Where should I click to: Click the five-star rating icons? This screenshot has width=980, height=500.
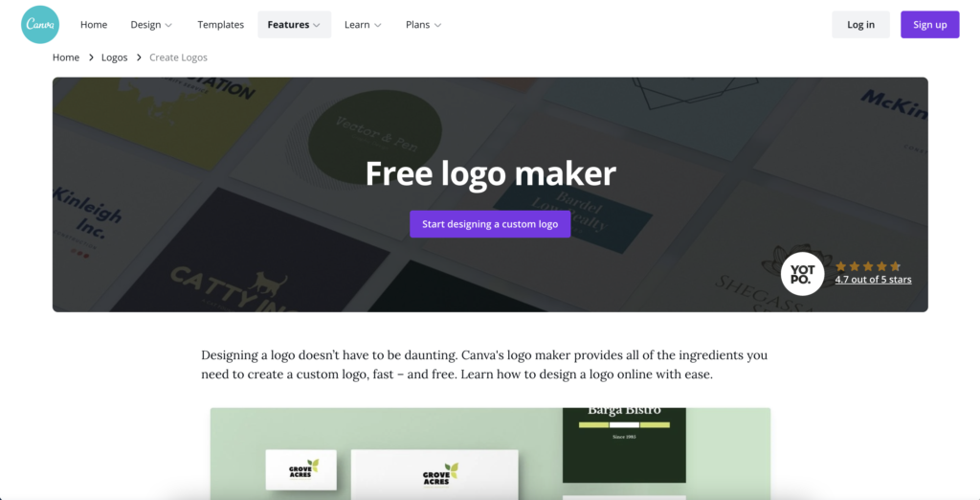coord(868,266)
